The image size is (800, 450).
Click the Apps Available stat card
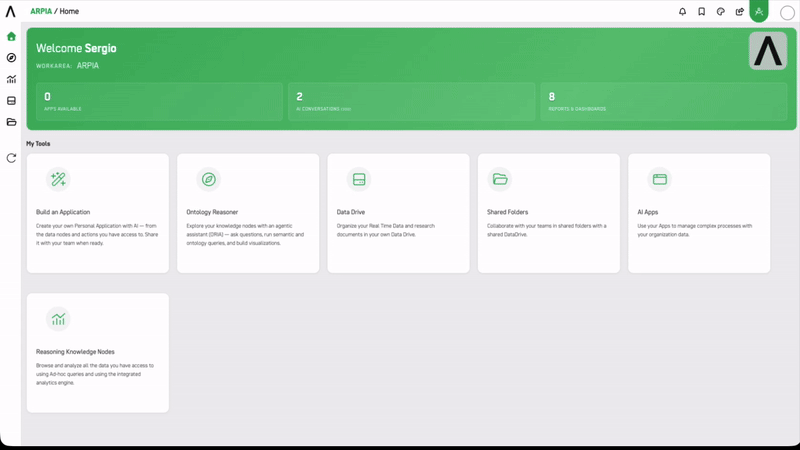click(x=159, y=102)
